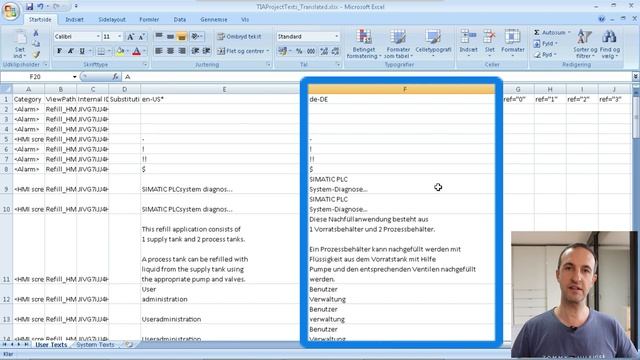The image size is (640, 360).
Task: Expand the Flet og centrer dropdown arrow
Action: pos(268,51)
